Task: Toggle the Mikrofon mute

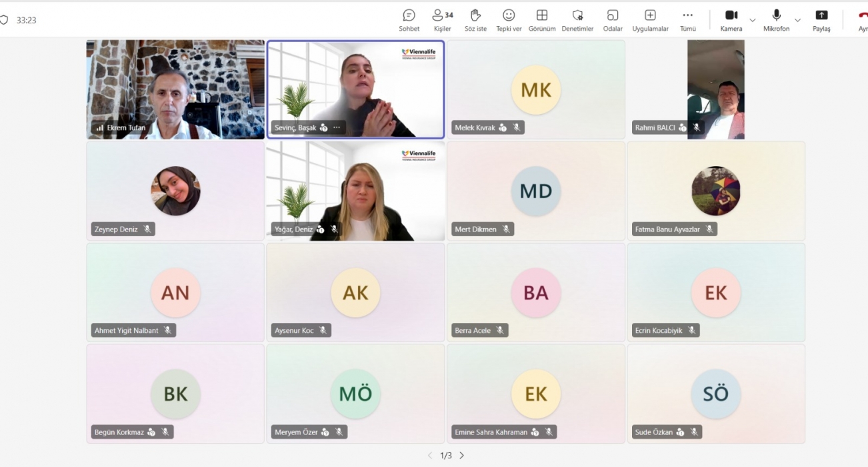Action: pos(776,19)
